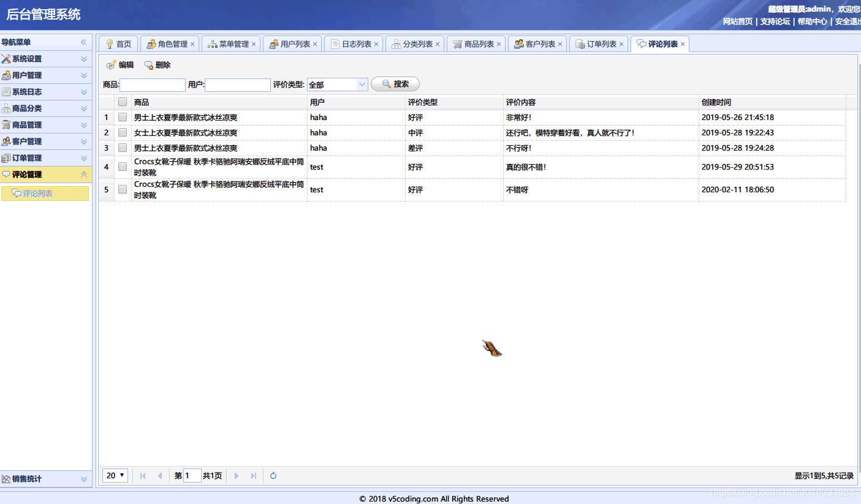Go to the next page arrow

(x=237, y=476)
